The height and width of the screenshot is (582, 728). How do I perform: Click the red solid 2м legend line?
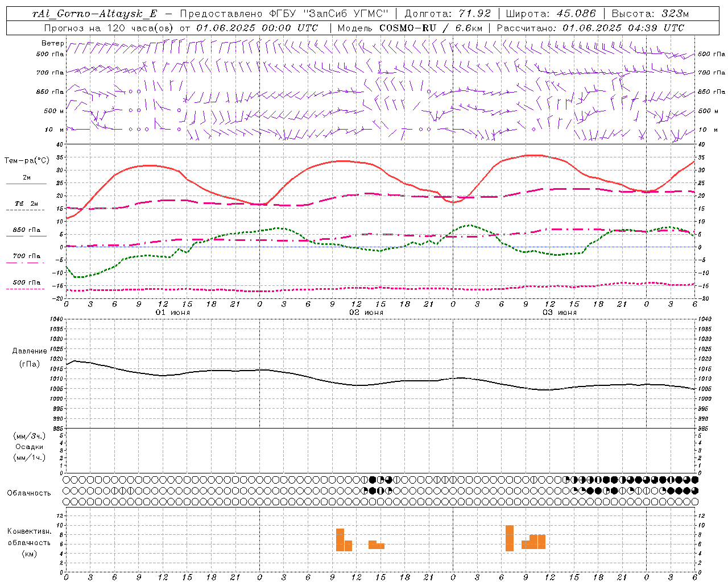coord(26,184)
